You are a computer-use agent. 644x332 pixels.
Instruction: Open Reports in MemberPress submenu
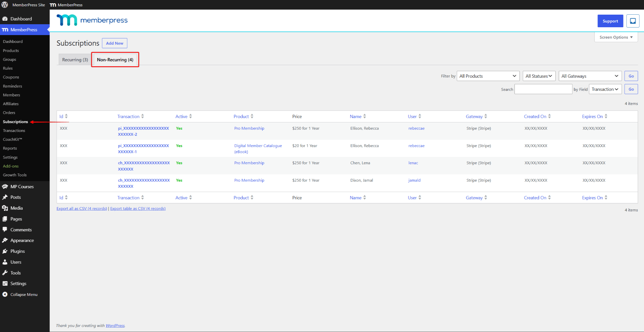pos(10,148)
